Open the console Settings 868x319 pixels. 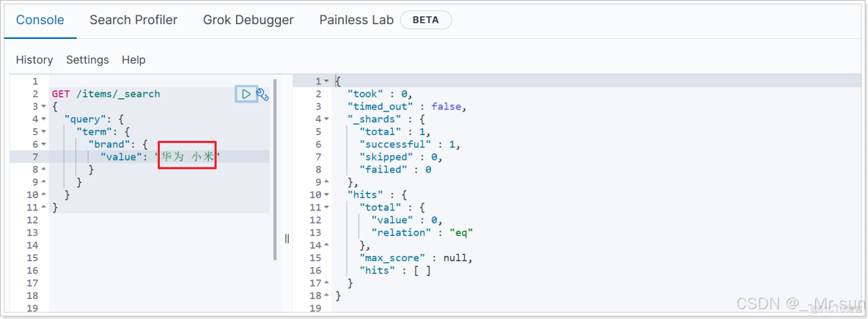point(87,59)
